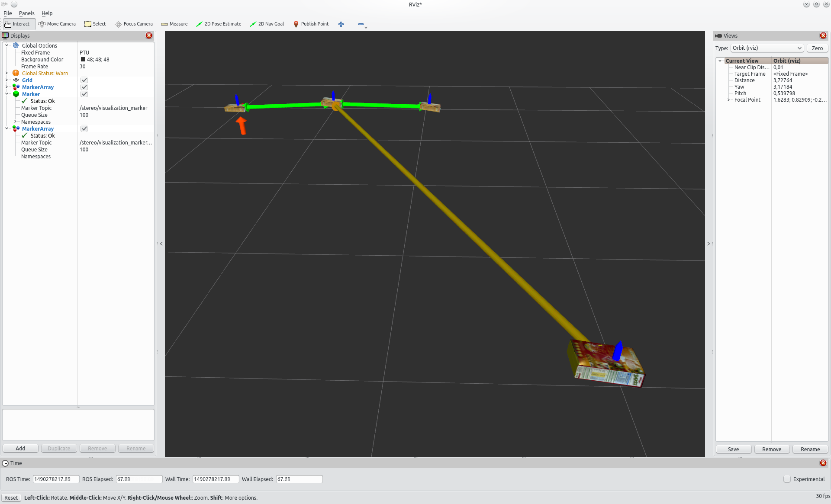Screen dimensions: 831x504
Task: Click the blue plus add-tool icon
Action: coord(341,24)
